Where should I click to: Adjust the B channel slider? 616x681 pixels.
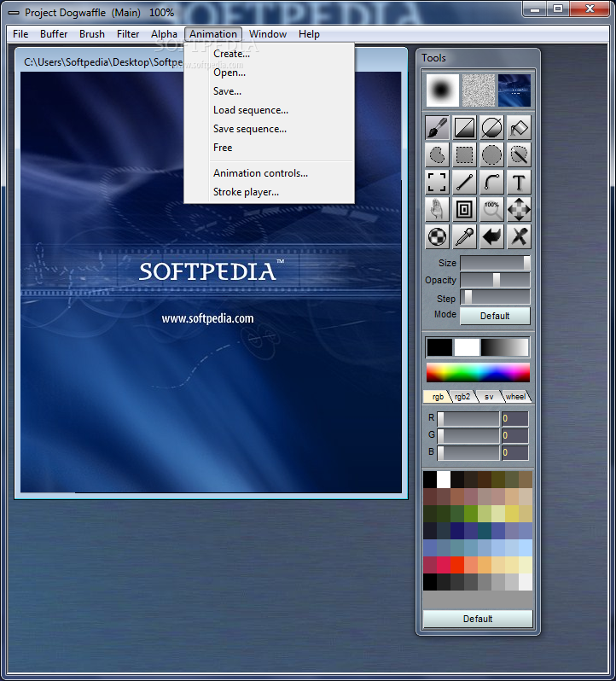468,452
